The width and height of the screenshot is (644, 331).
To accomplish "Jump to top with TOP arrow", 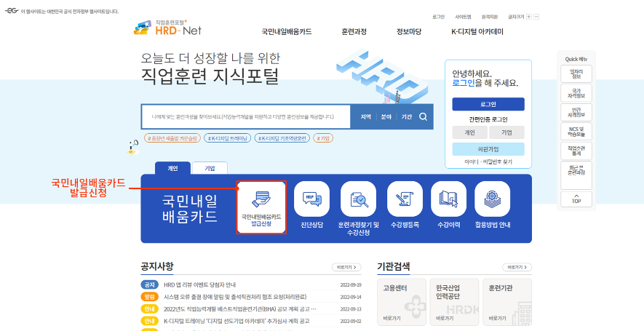I will click(x=576, y=199).
